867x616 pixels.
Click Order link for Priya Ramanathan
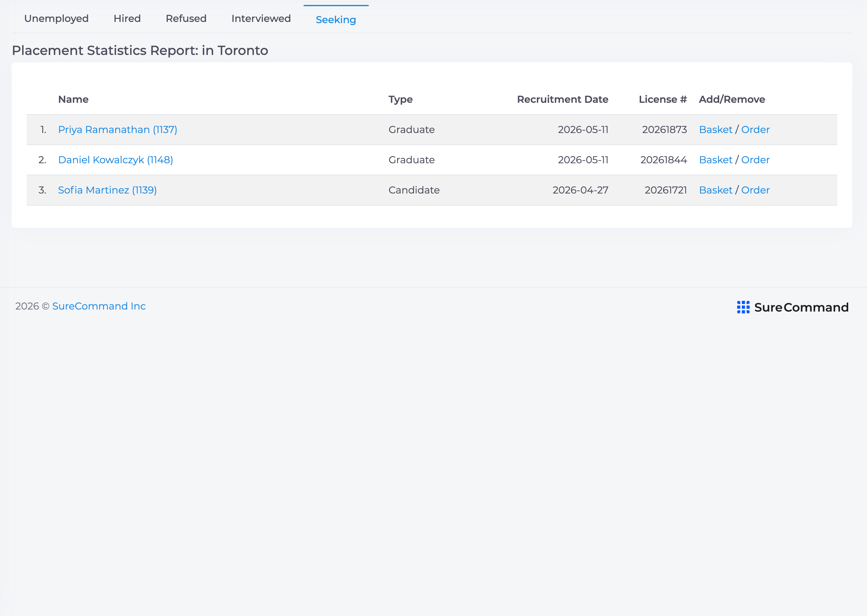pos(756,130)
